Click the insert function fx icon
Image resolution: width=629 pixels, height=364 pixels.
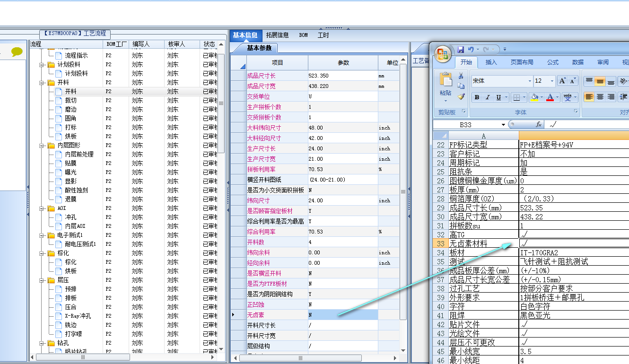click(538, 124)
